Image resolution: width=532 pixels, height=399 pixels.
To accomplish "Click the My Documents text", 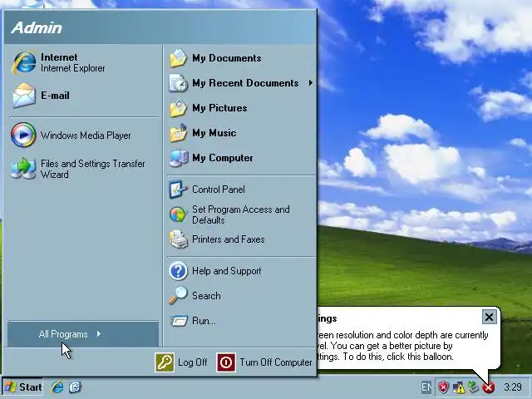I will [227, 58].
